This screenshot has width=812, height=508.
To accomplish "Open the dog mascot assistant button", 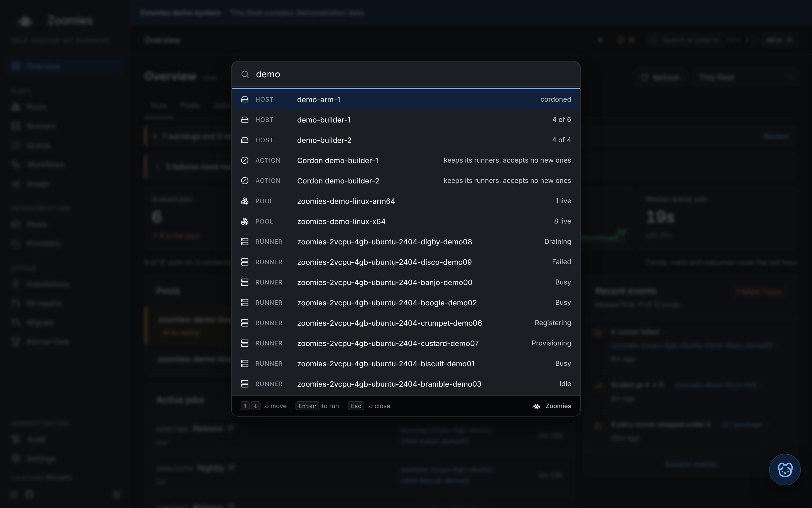I will (x=784, y=469).
